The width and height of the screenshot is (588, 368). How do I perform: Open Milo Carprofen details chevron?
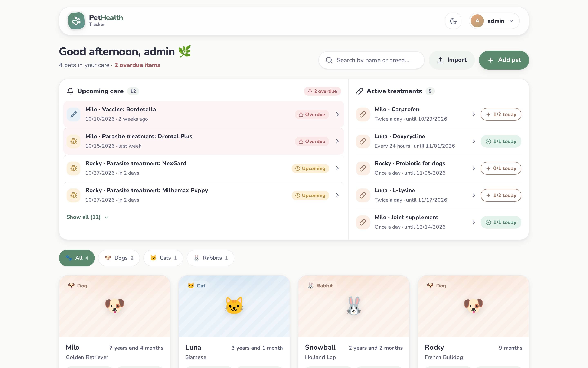pos(473,114)
